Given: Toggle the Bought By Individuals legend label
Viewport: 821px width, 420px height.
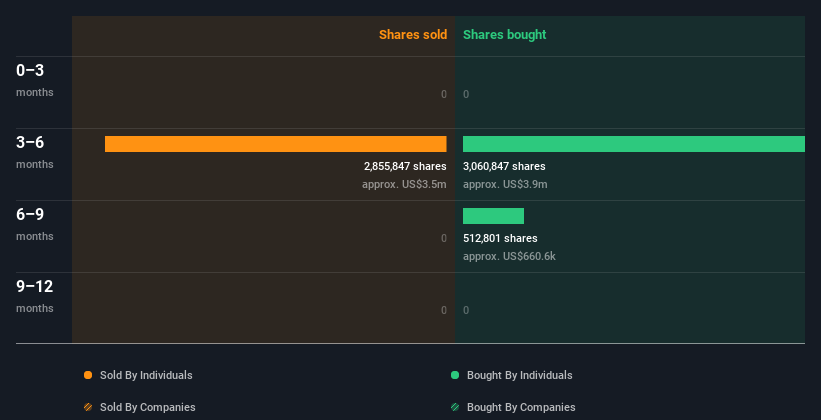Looking at the screenshot, I should [519, 375].
